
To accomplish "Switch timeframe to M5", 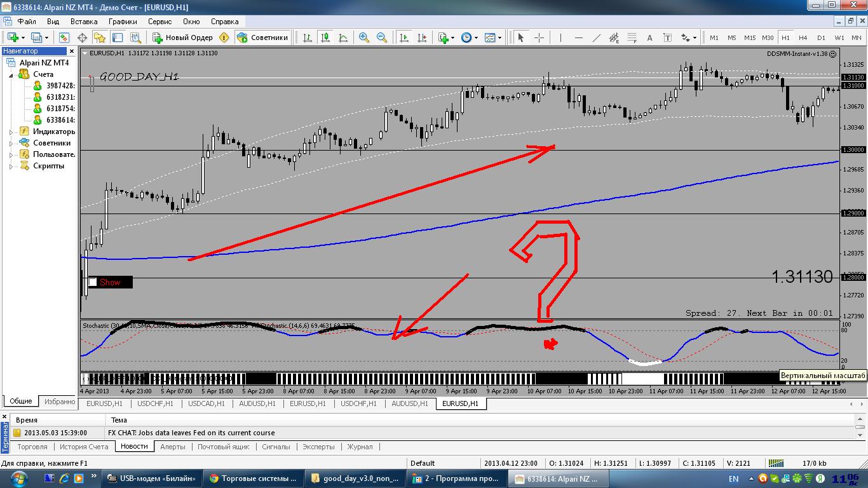I will [x=732, y=37].
